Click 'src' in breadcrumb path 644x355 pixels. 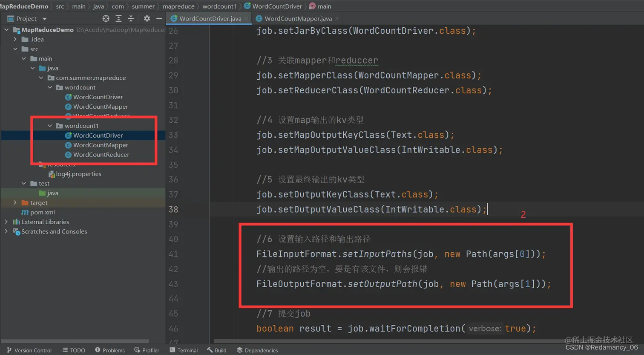tap(60, 6)
